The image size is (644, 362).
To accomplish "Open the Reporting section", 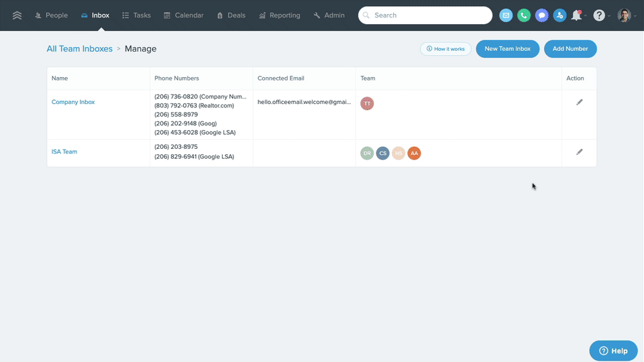I will click(279, 15).
